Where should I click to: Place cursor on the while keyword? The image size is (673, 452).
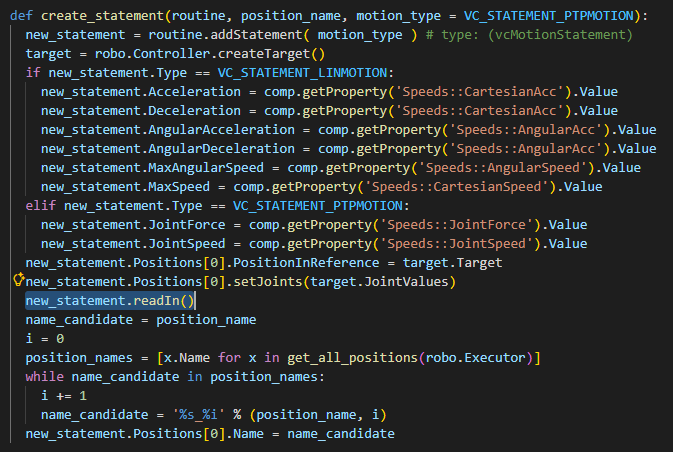pyautogui.click(x=45, y=376)
